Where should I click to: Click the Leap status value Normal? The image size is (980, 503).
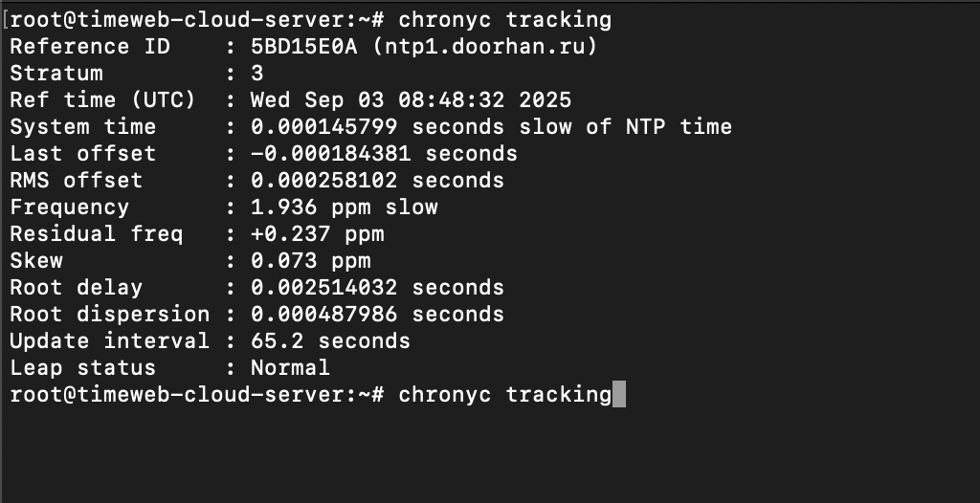coord(290,368)
